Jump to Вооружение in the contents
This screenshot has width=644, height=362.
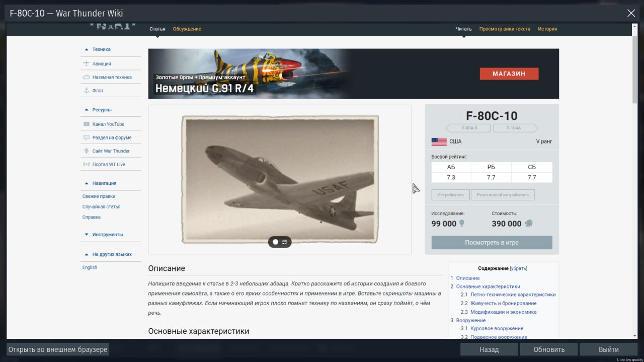[471, 320]
